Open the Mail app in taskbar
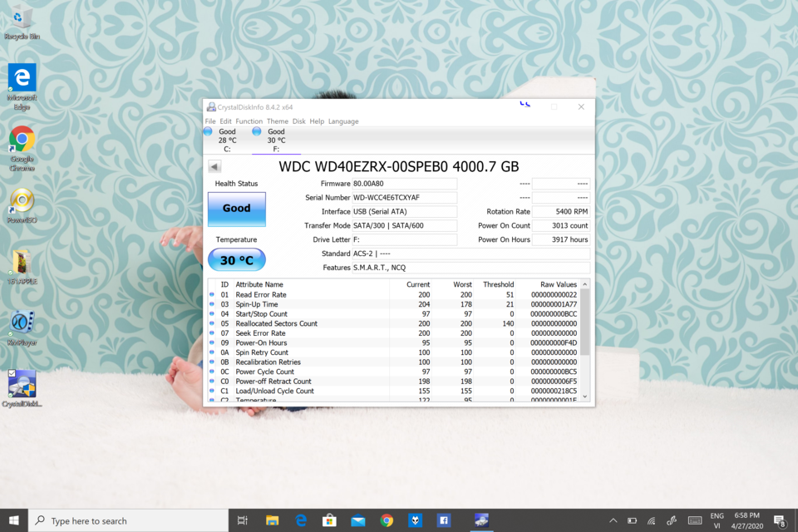This screenshot has width=798, height=532. click(x=357, y=520)
